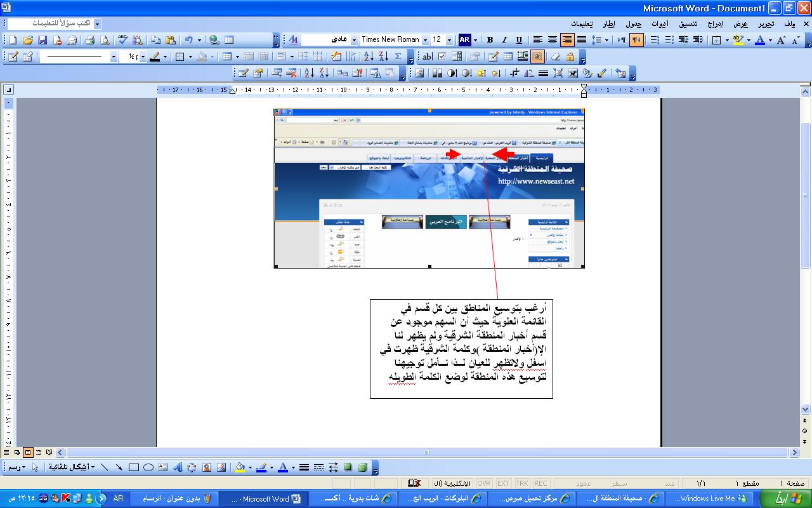Click the Save icon in the toolbar

[x=43, y=40]
